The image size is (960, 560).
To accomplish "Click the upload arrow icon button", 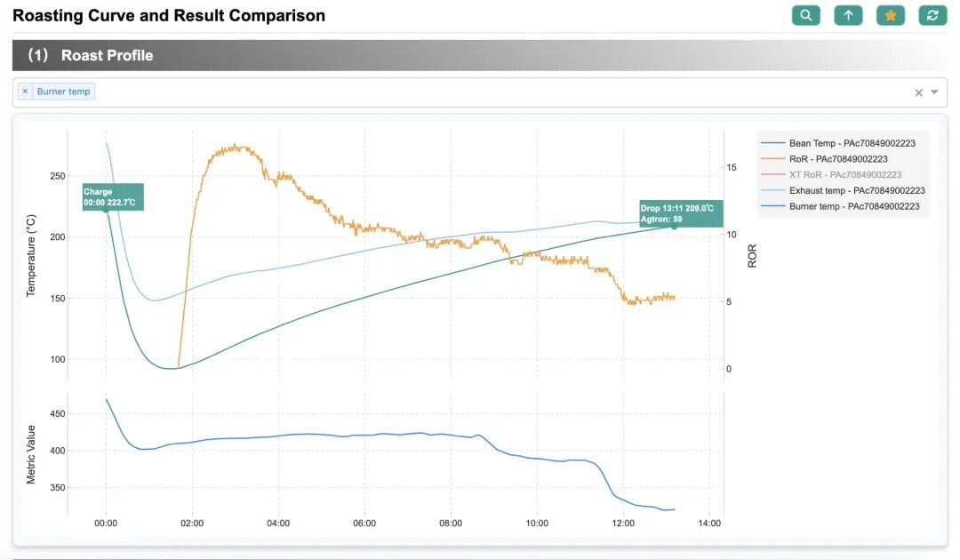I will point(848,15).
